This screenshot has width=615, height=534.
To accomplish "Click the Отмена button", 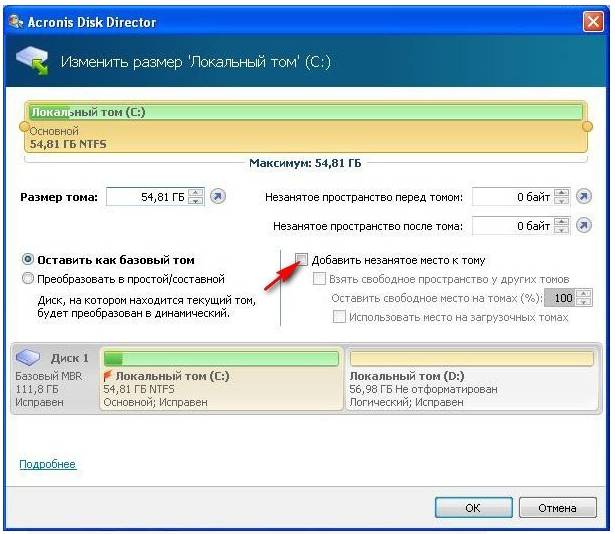I will coord(557,508).
